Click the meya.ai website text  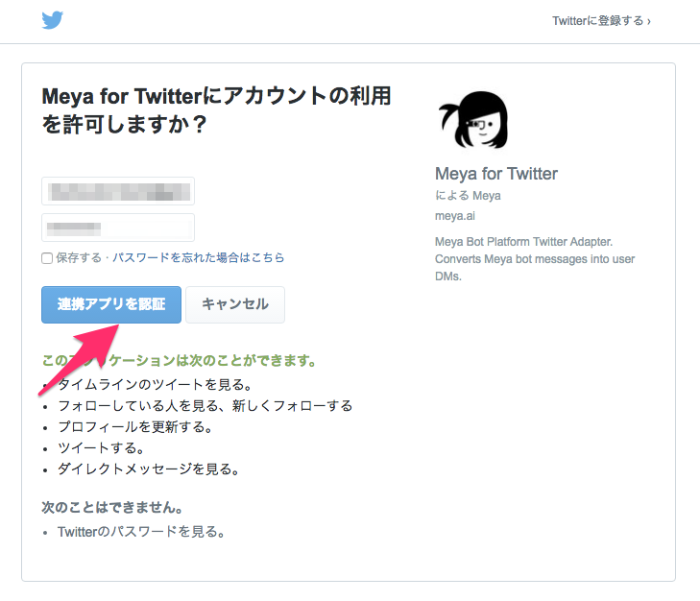point(455,216)
